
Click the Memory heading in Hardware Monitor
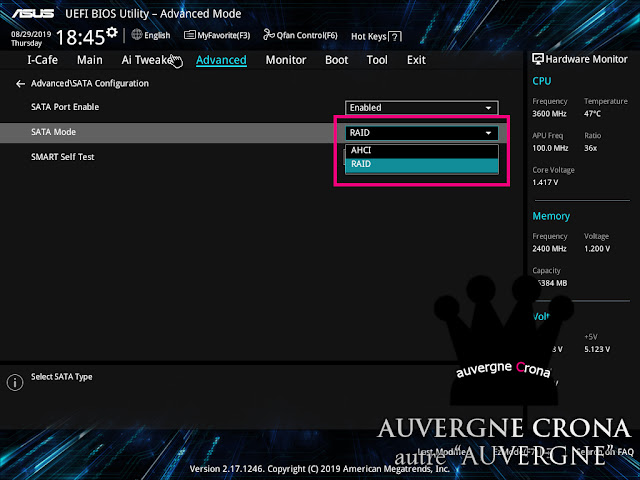tap(551, 216)
